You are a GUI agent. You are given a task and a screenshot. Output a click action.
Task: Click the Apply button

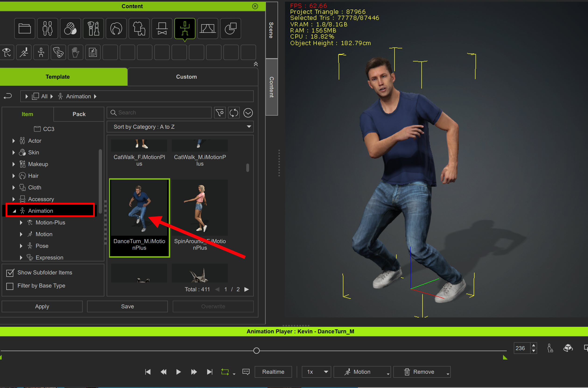(42, 306)
